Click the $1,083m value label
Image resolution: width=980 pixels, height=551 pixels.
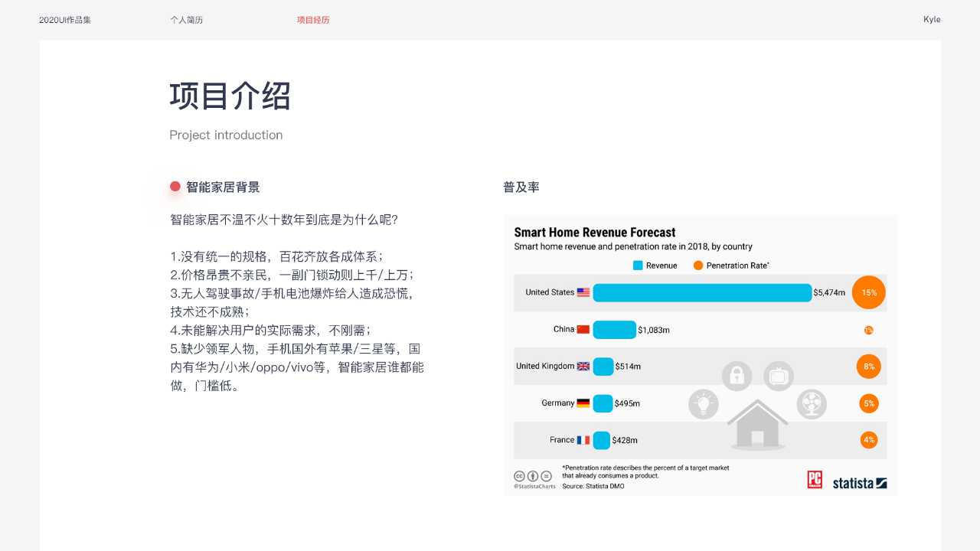[654, 330]
